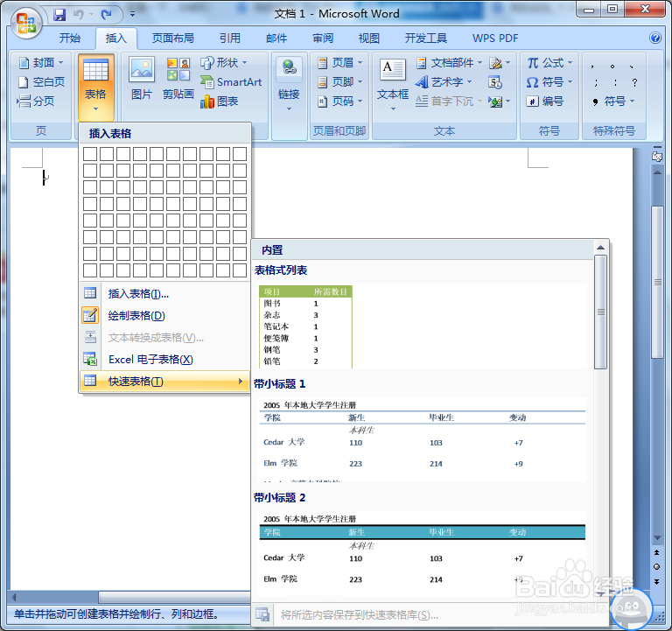
Task: Insert a Picture (图片) from ribbon
Action: (142, 79)
